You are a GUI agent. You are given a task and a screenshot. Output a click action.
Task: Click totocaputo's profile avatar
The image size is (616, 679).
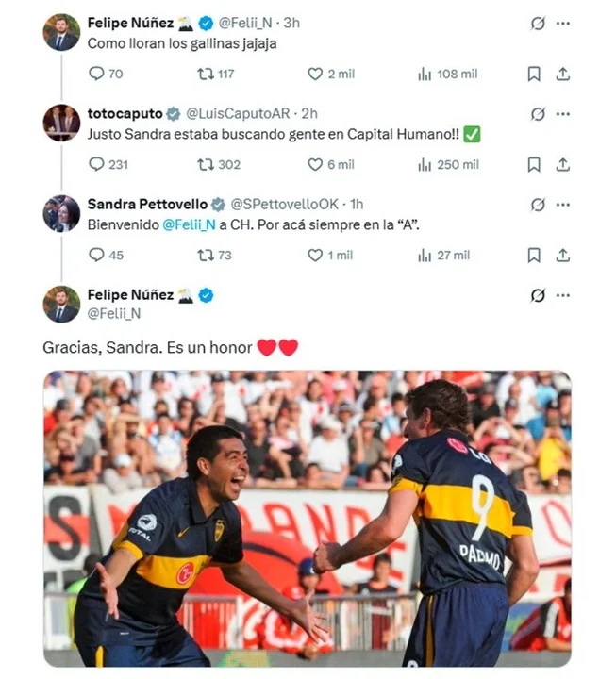[x=61, y=123]
